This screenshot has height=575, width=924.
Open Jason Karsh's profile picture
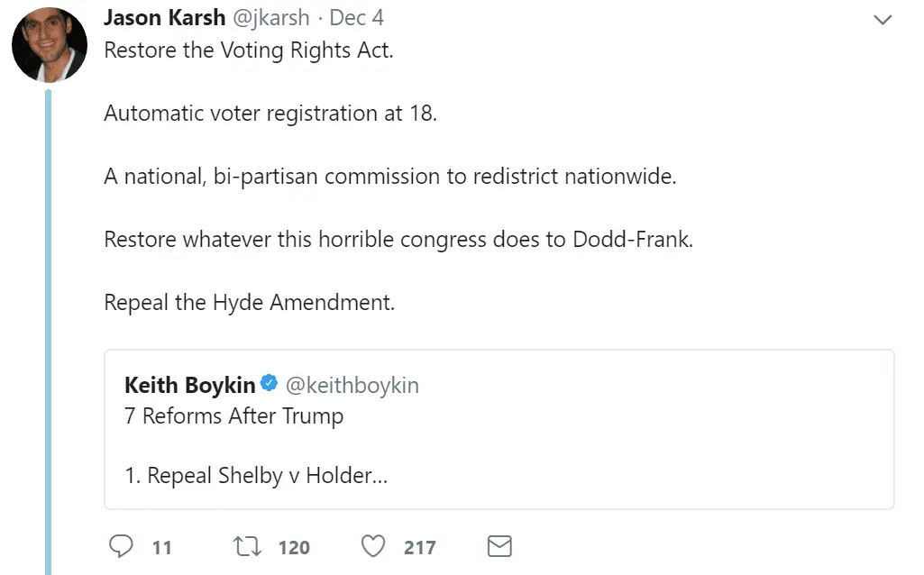tap(50, 45)
